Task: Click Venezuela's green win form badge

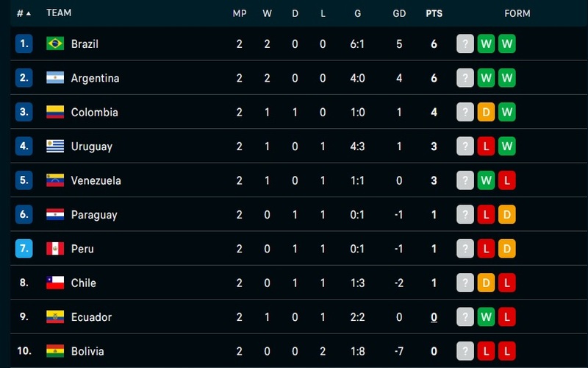Action: 486,180
